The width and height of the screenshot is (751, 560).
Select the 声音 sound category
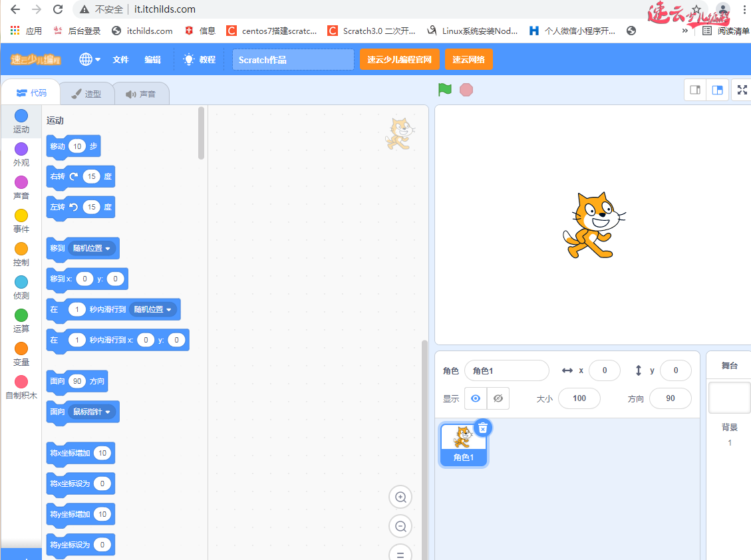pos(21,188)
